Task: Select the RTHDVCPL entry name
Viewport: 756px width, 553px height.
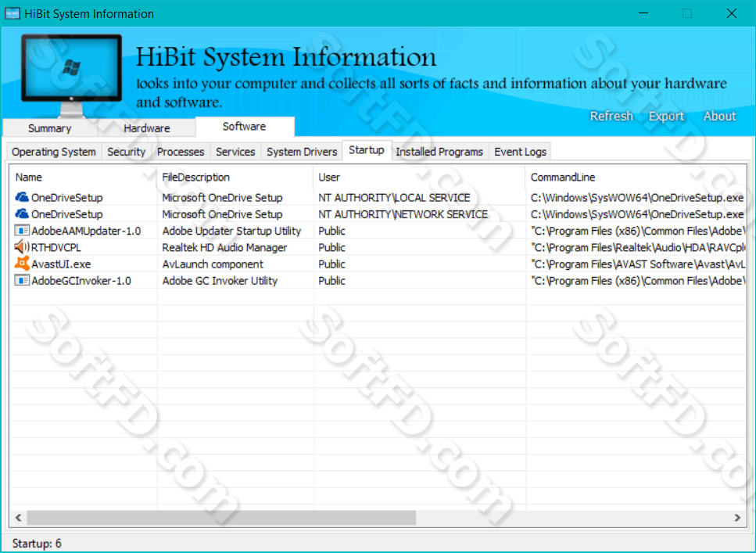Action: [56, 247]
